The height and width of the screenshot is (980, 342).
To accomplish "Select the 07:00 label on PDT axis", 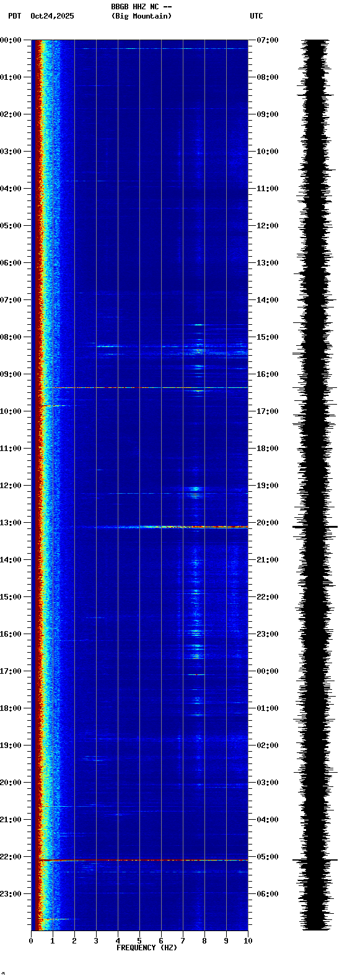I will [x=11, y=300].
